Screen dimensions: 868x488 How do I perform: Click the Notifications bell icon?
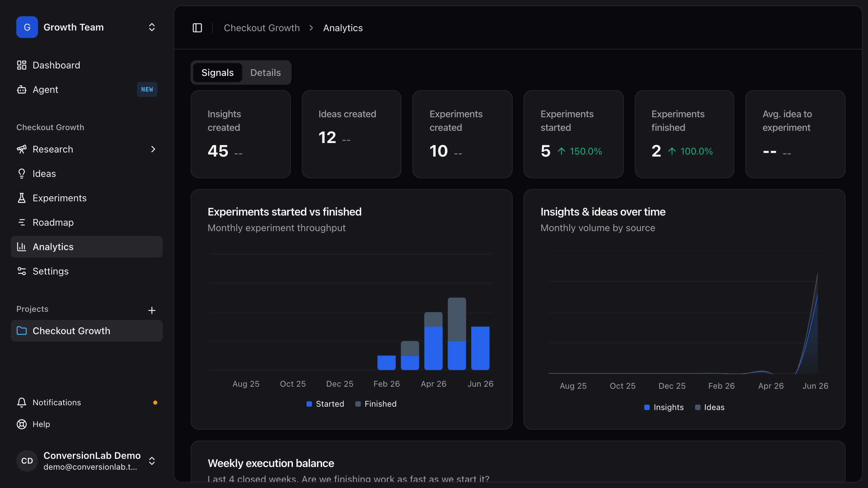point(22,403)
